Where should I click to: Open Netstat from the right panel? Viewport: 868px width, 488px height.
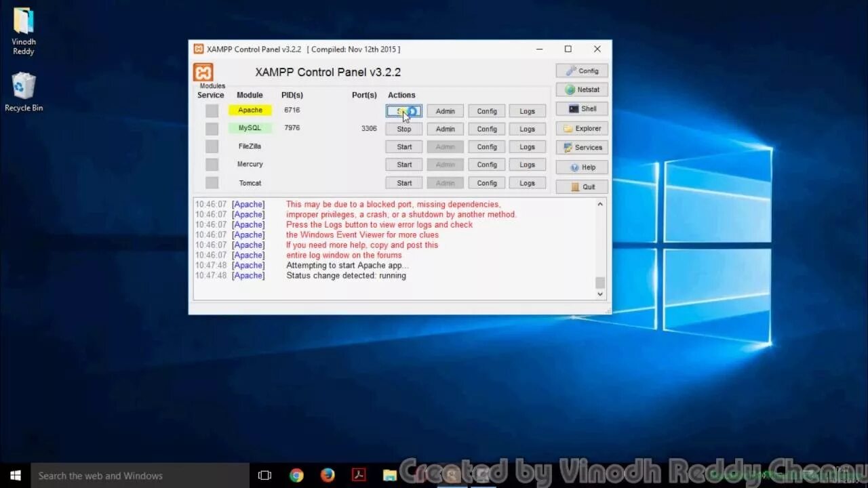click(x=582, y=89)
